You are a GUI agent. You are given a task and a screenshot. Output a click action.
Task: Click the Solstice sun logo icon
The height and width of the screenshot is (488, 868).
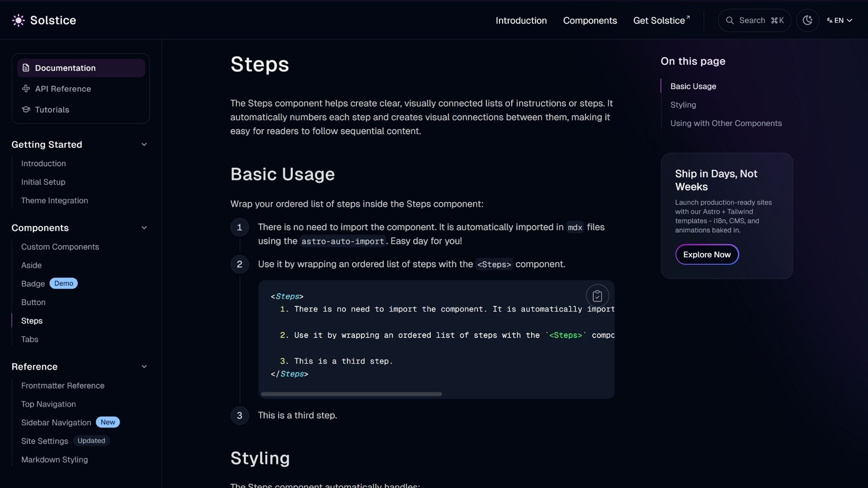click(18, 20)
